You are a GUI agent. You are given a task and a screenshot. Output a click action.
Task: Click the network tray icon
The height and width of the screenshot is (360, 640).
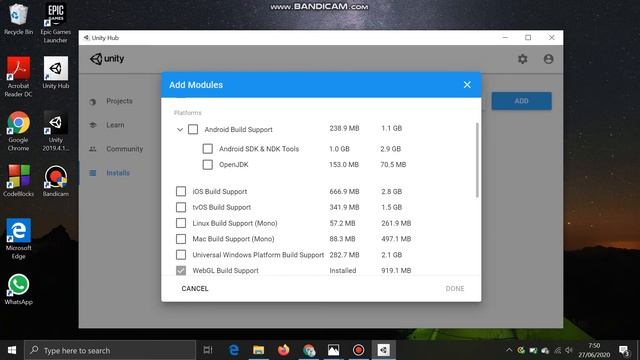[557, 350]
